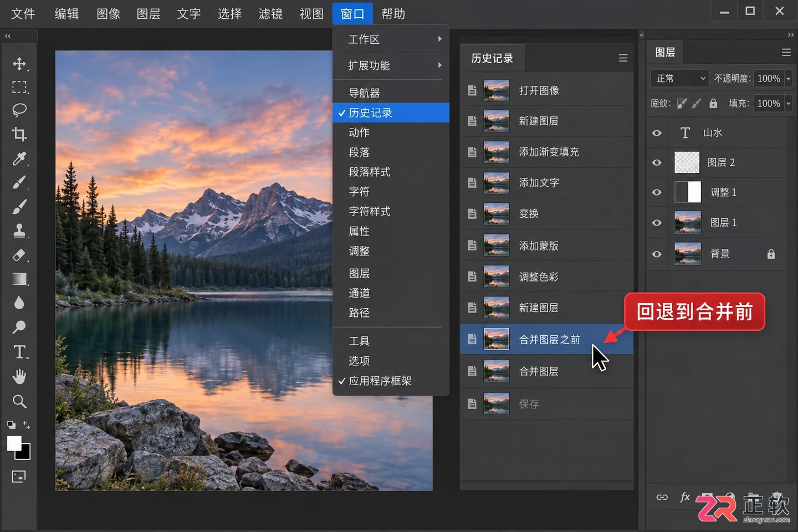
Task: Click the 填充 100% value field
Action: (769, 103)
